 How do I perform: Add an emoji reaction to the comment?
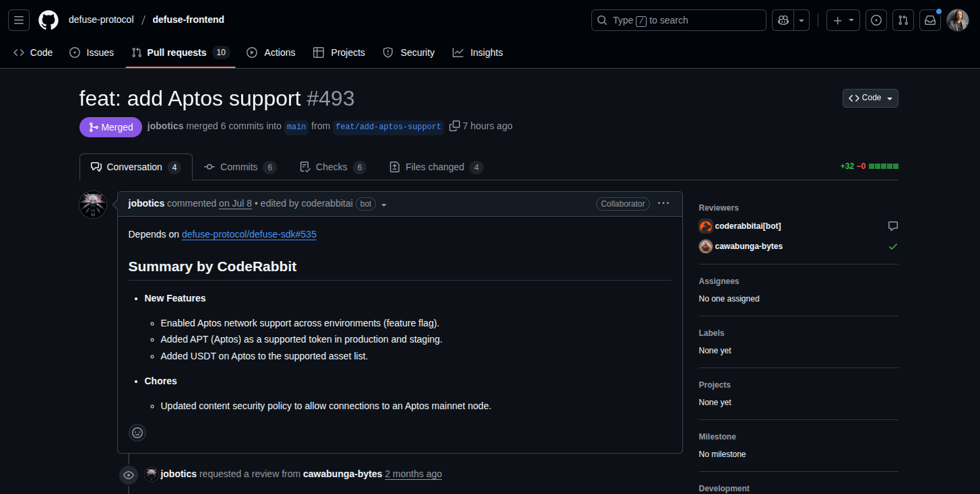[x=137, y=433]
